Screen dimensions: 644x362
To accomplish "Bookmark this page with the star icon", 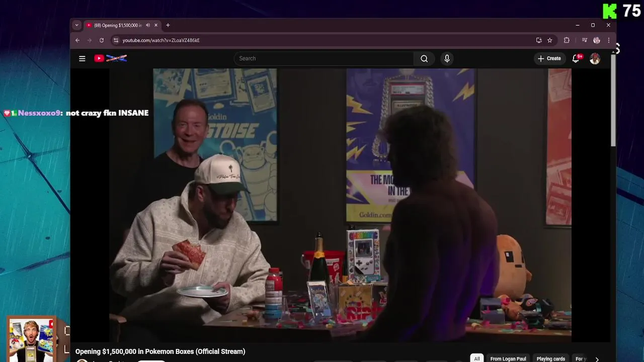I will point(550,40).
